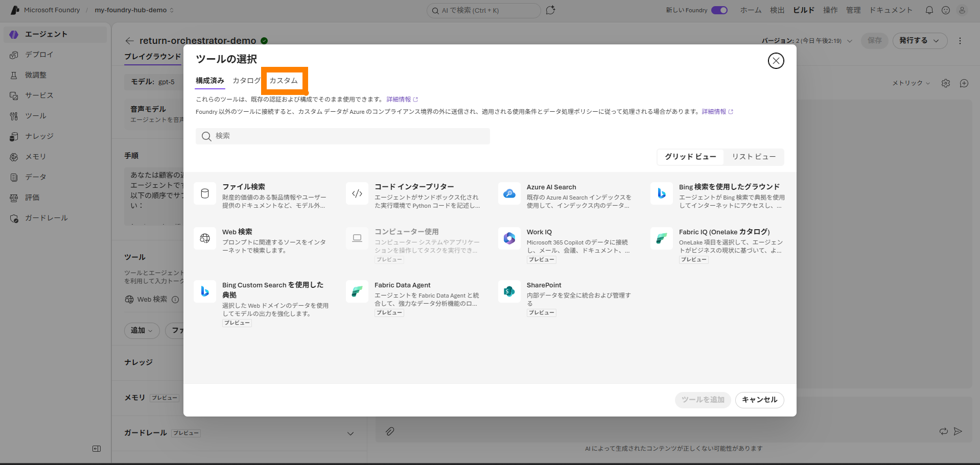Switch to the 構成済み tab
Viewport: 980px width, 465px height.
pyautogui.click(x=210, y=81)
